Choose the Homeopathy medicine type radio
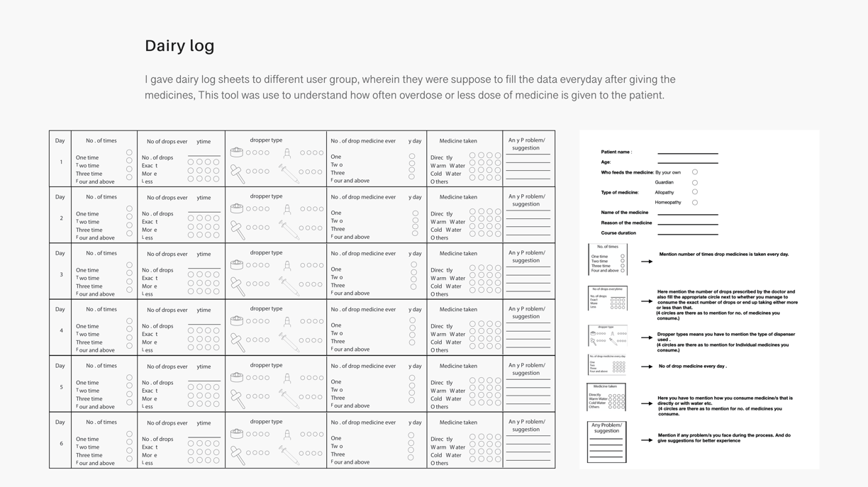Image resolution: width=868 pixels, height=487 pixels. (x=695, y=203)
